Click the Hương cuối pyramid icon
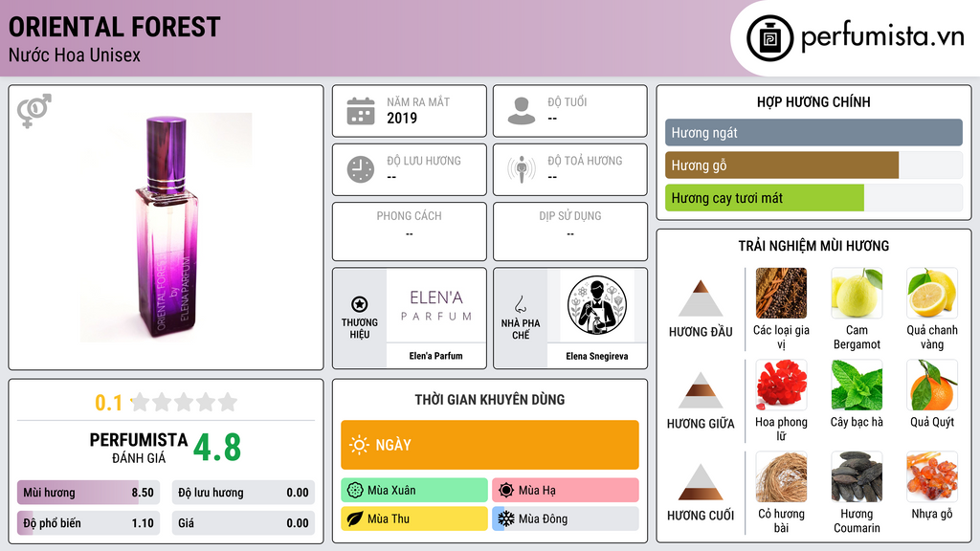Screen dimensions: 980x551 [701, 482]
